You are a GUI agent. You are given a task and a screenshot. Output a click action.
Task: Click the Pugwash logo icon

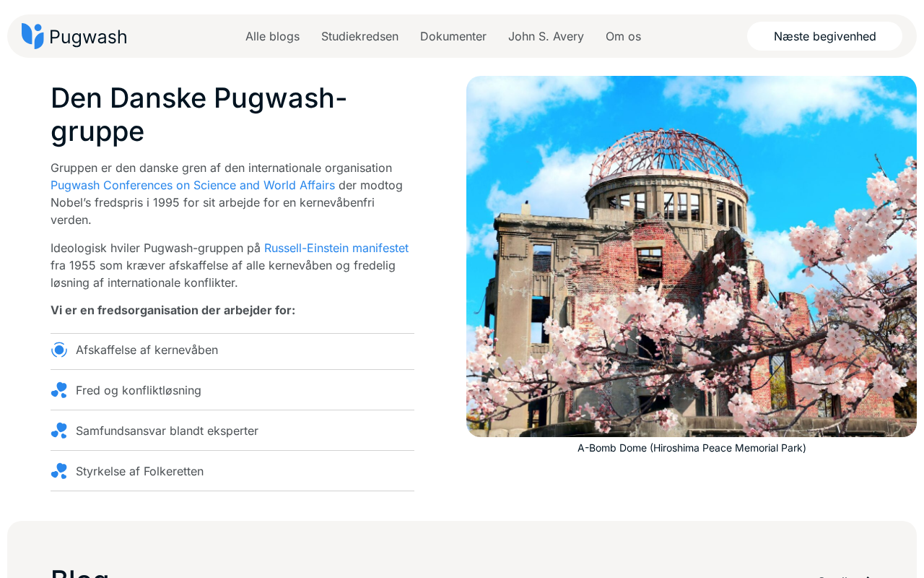32,36
